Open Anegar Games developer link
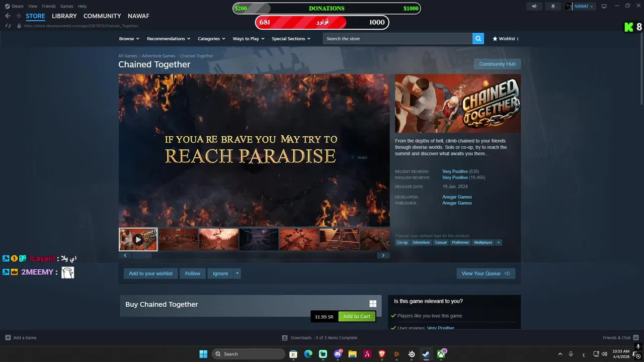Viewport: 644px width, 362px height. click(457, 197)
